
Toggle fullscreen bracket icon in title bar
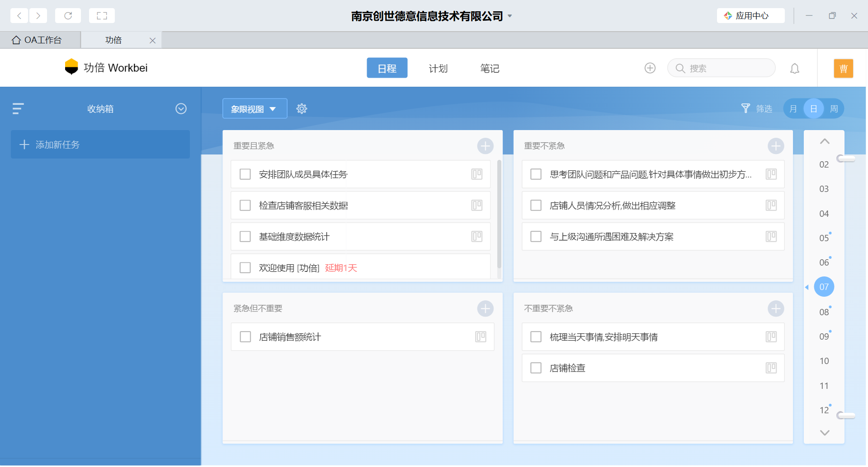tap(102, 16)
